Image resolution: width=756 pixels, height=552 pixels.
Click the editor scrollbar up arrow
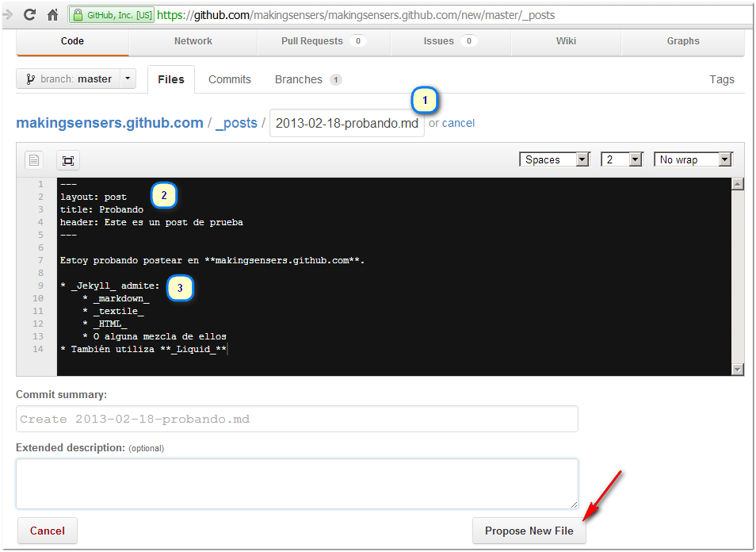click(x=737, y=184)
